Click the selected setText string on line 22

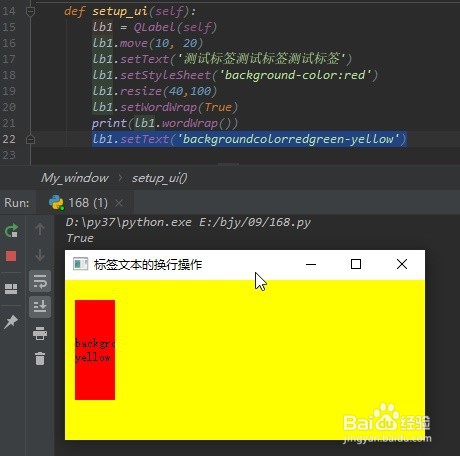click(288, 139)
